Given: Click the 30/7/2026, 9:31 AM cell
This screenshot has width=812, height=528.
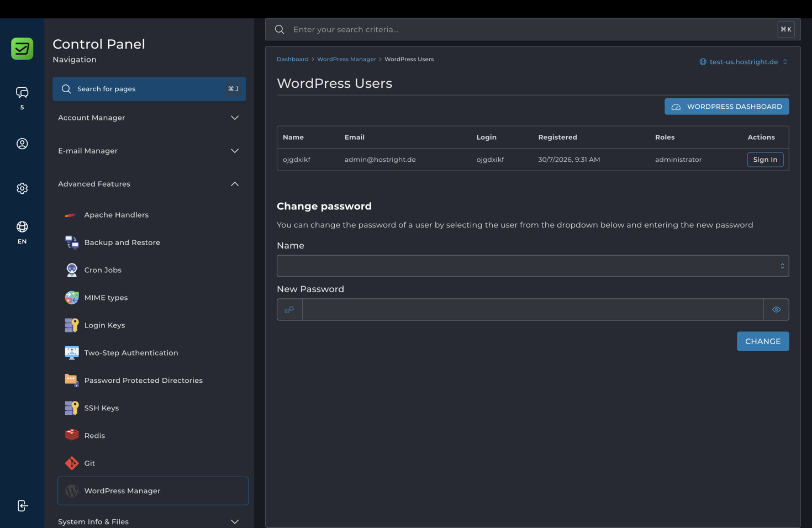Looking at the screenshot, I should [569, 160].
